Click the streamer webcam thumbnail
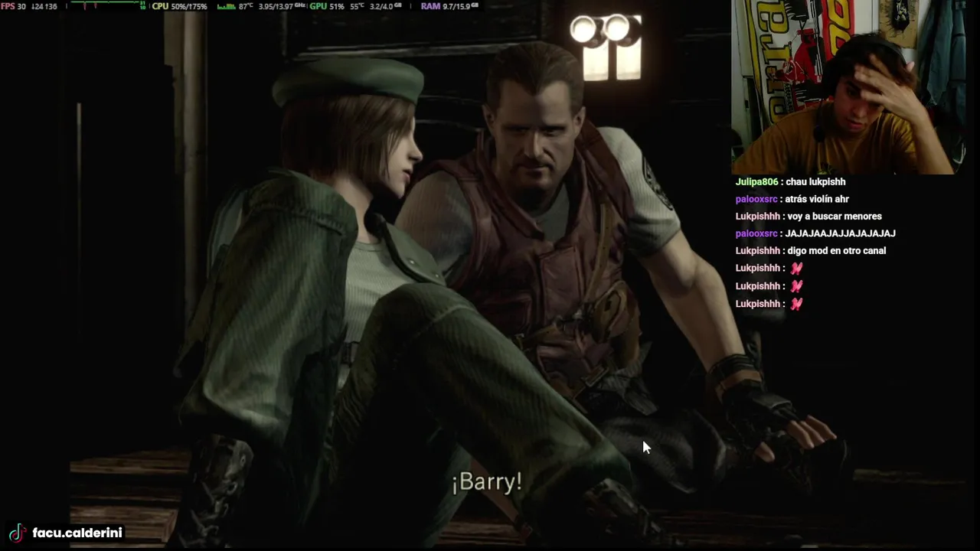980x551 pixels. coord(848,87)
